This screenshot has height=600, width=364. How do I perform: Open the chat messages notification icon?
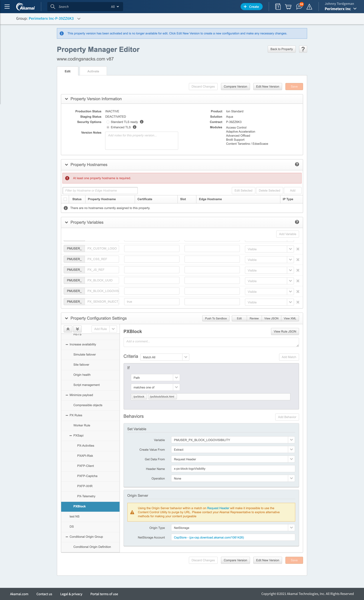299,7
